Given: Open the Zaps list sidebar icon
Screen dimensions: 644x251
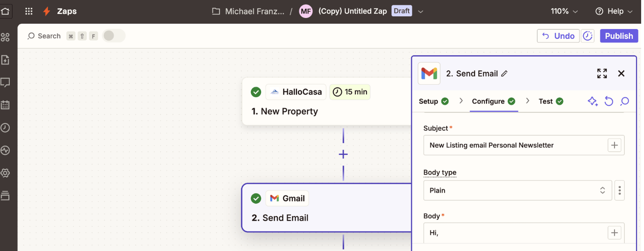Looking at the screenshot, I should [5, 37].
